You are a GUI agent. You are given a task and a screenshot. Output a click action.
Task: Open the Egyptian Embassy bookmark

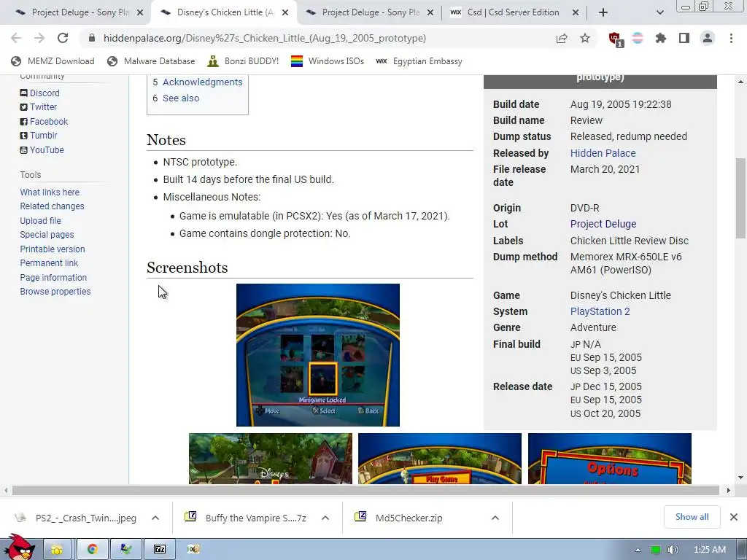[x=419, y=61]
